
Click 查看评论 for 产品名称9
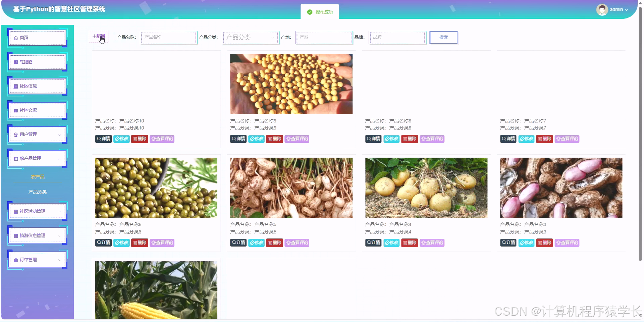[x=297, y=139]
